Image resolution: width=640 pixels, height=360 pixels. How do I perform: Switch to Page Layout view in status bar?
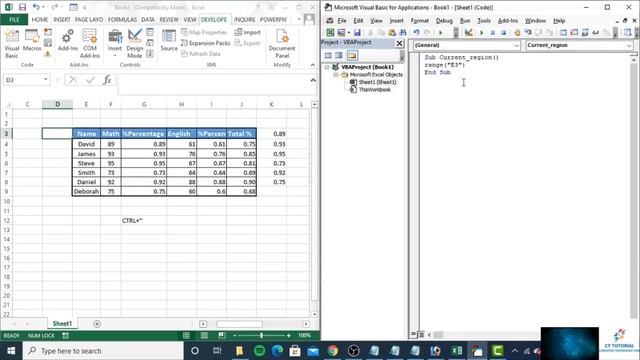204,336
